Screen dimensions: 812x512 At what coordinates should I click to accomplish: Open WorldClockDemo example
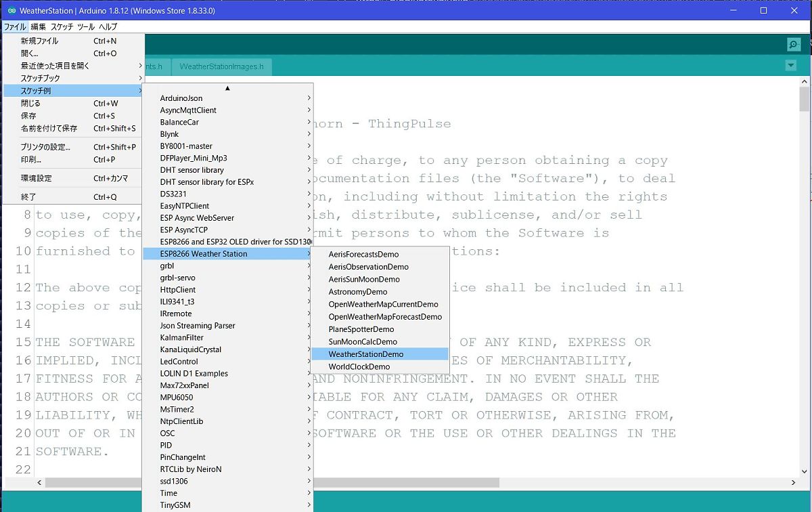coord(380,366)
